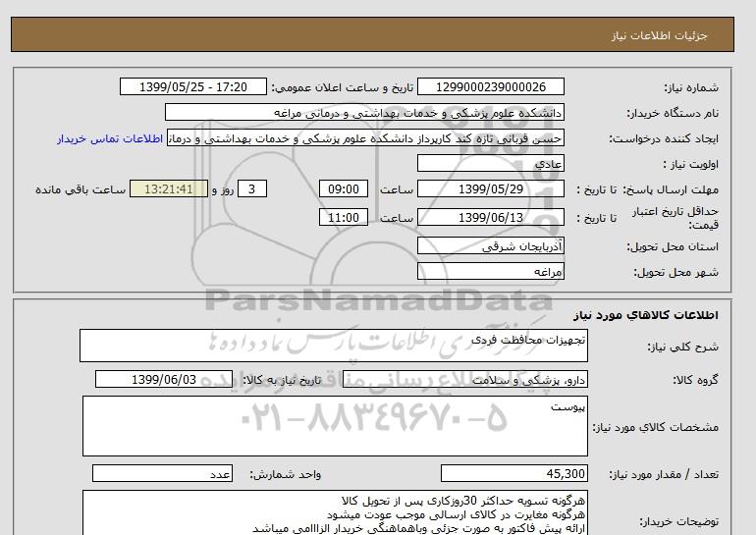The height and width of the screenshot is (535, 756).
Task: Click the ایجاد کننده درخواست label
Action: click(664, 139)
